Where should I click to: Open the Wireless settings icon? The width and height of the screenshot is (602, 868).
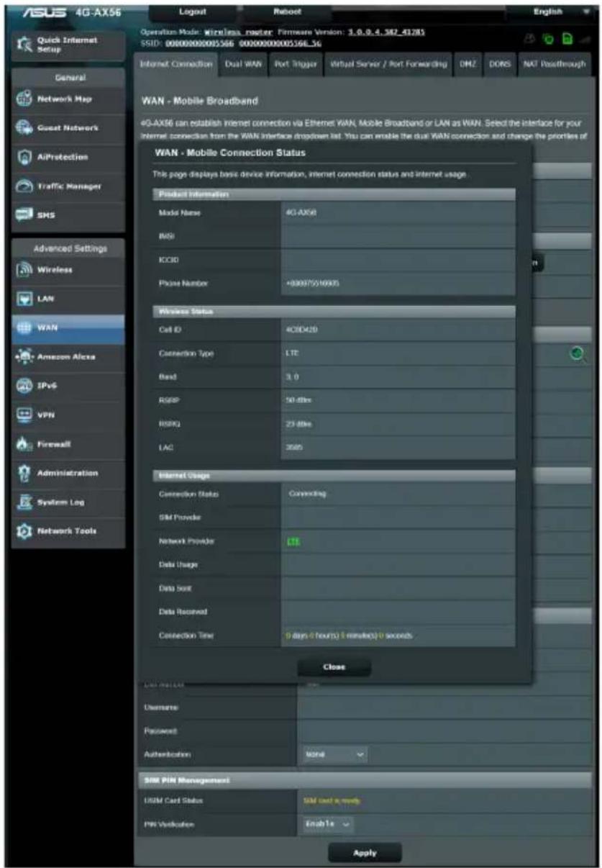point(22,270)
